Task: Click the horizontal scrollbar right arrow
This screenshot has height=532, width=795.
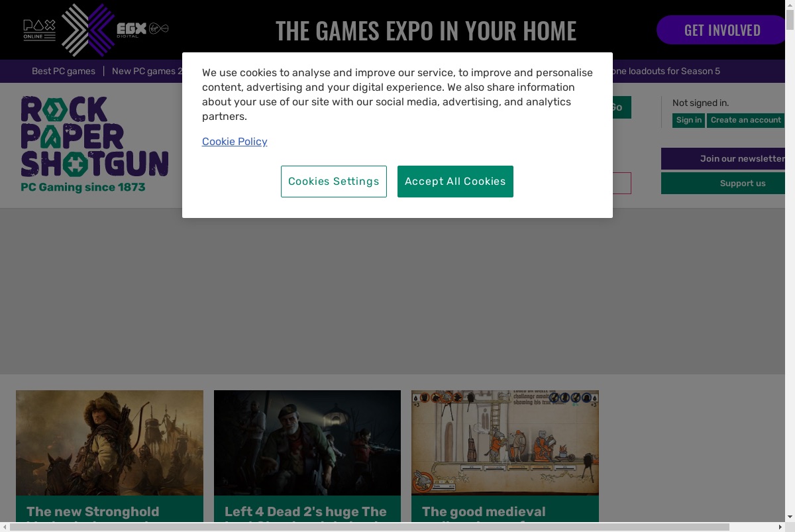Action: [780, 527]
